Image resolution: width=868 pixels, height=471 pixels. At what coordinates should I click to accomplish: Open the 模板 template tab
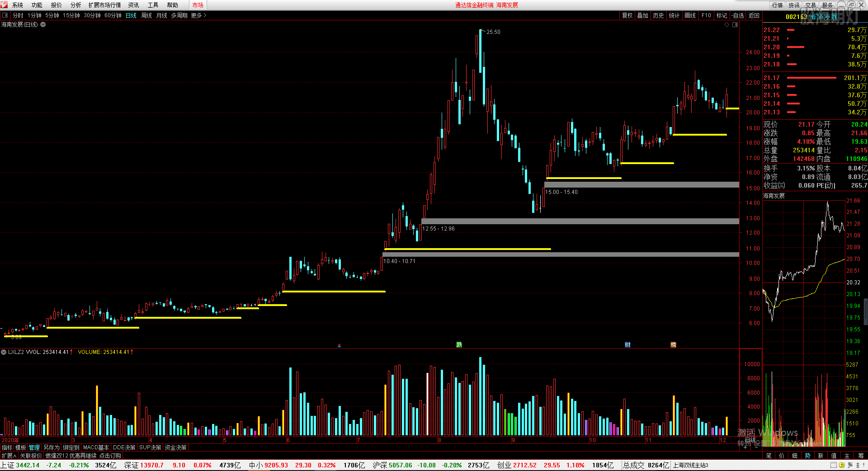pos(21,447)
